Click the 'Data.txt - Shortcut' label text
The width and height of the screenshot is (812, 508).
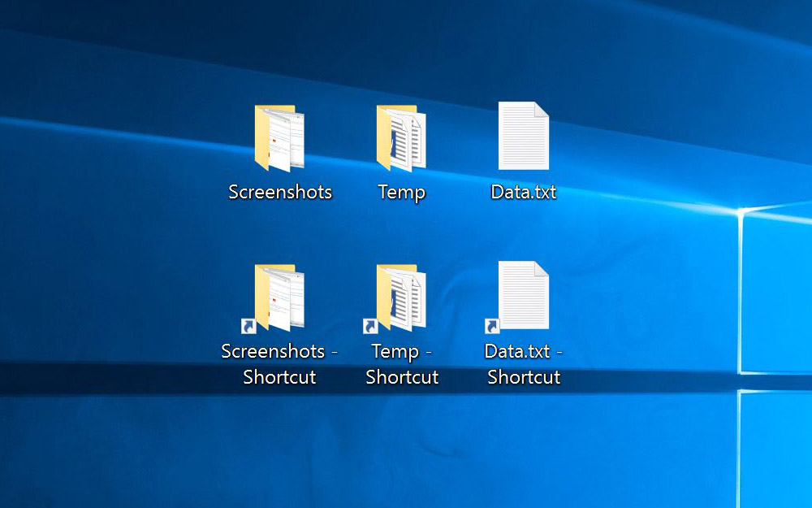click(x=524, y=364)
